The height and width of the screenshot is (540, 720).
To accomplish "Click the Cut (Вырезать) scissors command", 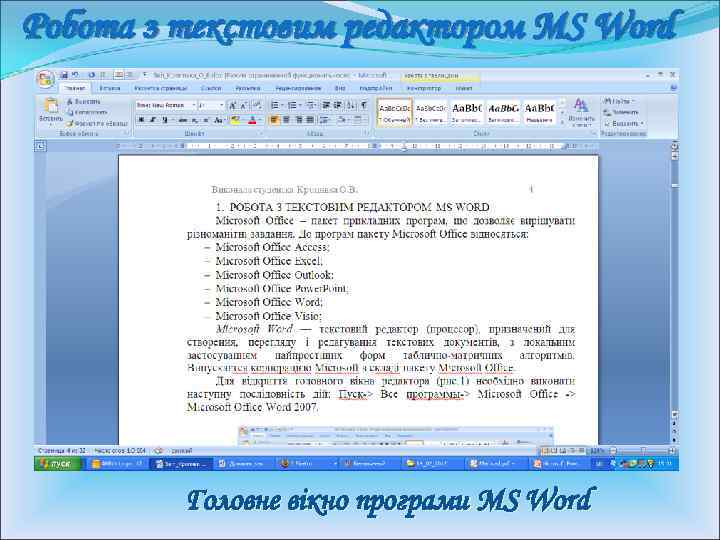I will (83, 101).
